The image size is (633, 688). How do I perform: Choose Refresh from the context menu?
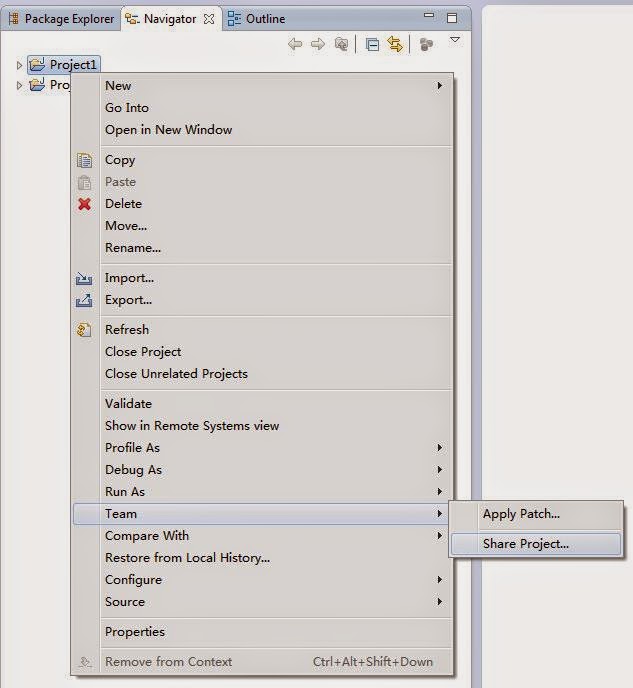pos(262,330)
